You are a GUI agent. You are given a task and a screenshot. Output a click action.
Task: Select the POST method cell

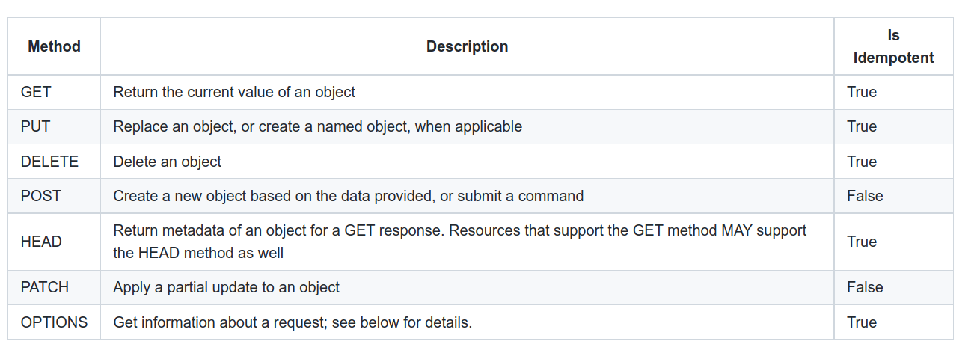pos(41,196)
